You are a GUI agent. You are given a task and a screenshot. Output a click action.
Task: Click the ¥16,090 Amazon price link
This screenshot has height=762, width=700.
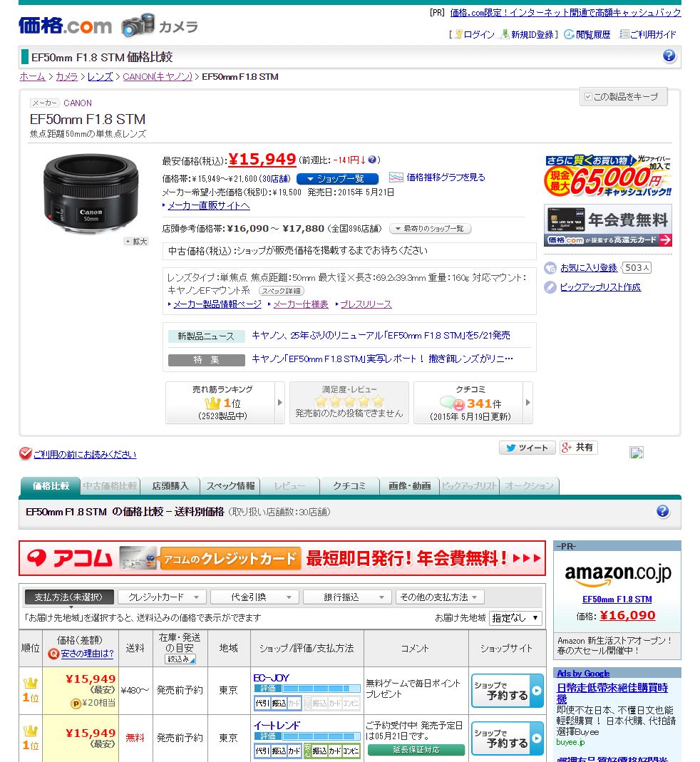tap(627, 616)
